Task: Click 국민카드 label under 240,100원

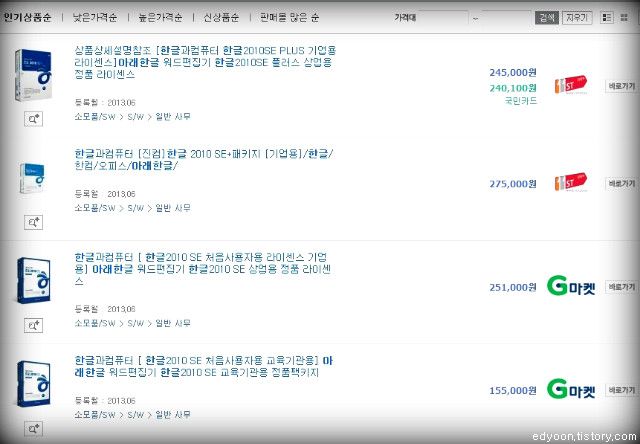Action: (x=521, y=101)
